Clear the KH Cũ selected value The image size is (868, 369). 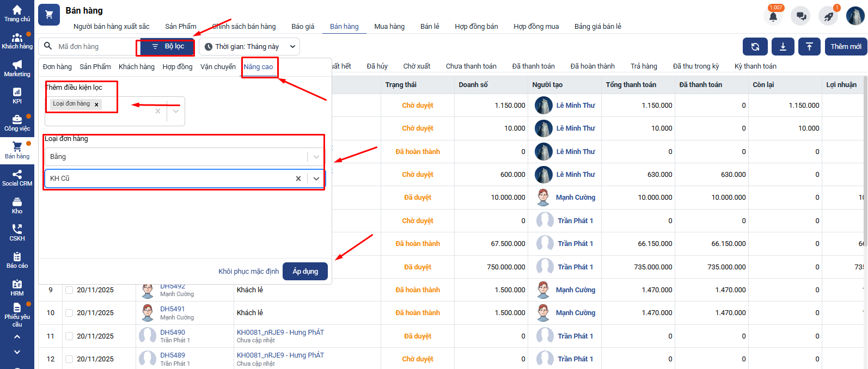[298, 179]
